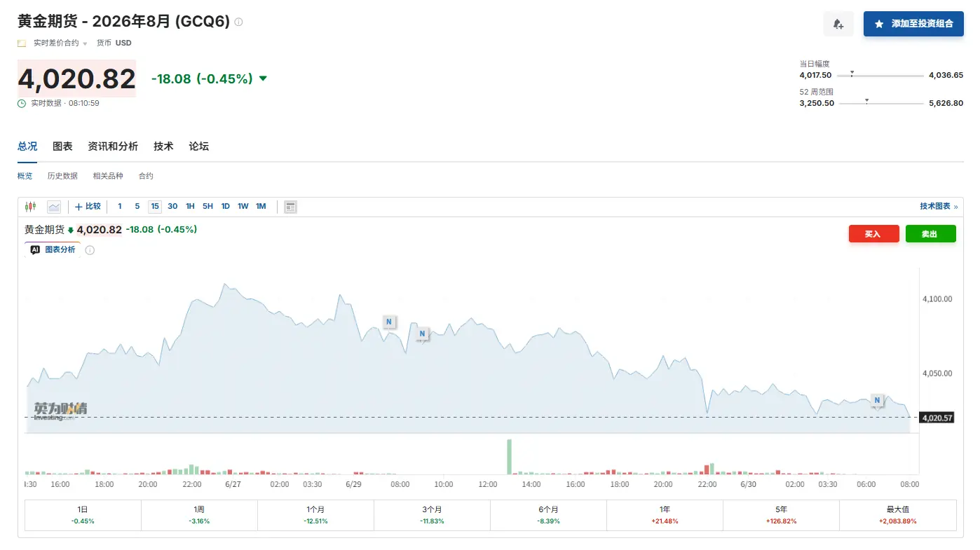Open the 比较 compare option
The image size is (980, 550).
[x=88, y=207]
